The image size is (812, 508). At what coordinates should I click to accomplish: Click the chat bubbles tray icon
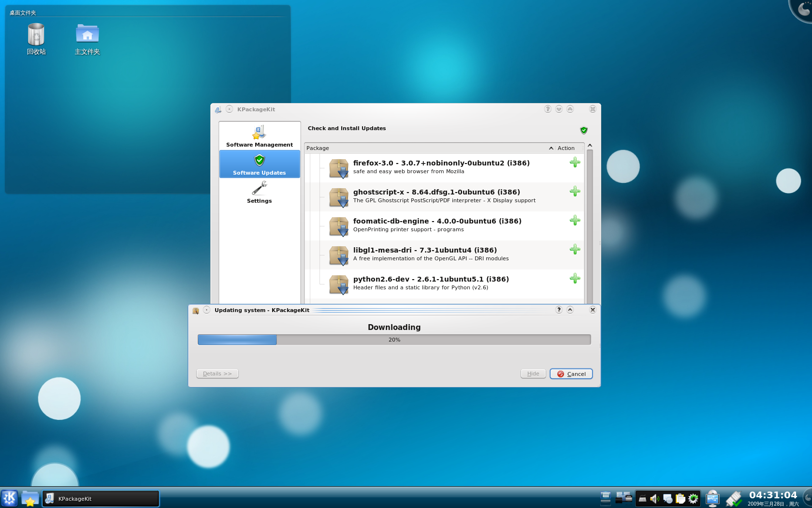(x=667, y=499)
